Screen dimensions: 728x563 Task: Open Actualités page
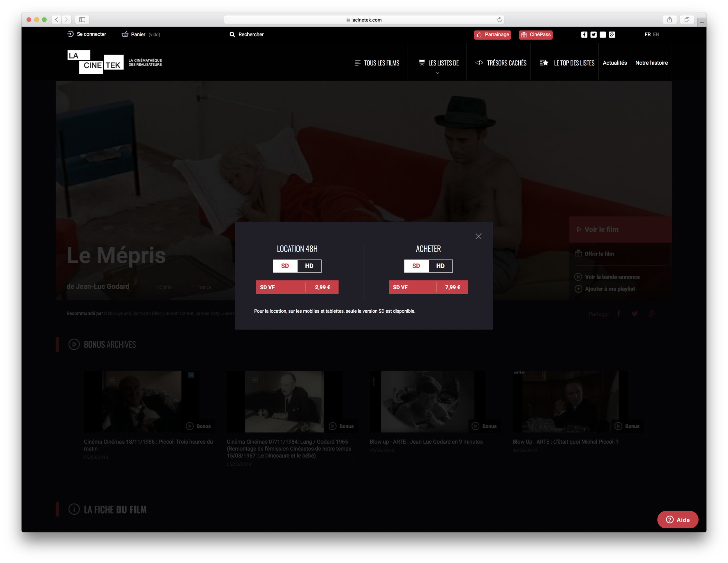point(614,63)
